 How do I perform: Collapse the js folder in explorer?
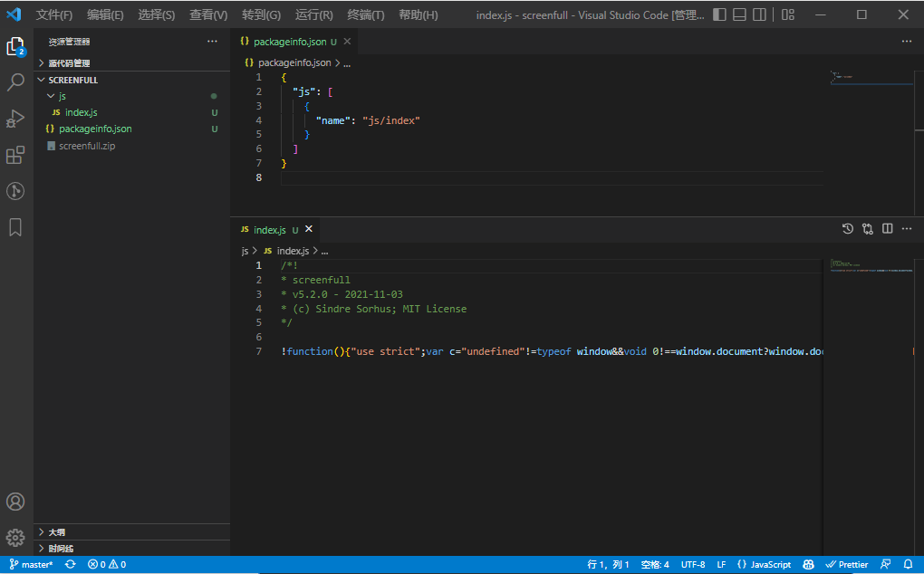62,96
